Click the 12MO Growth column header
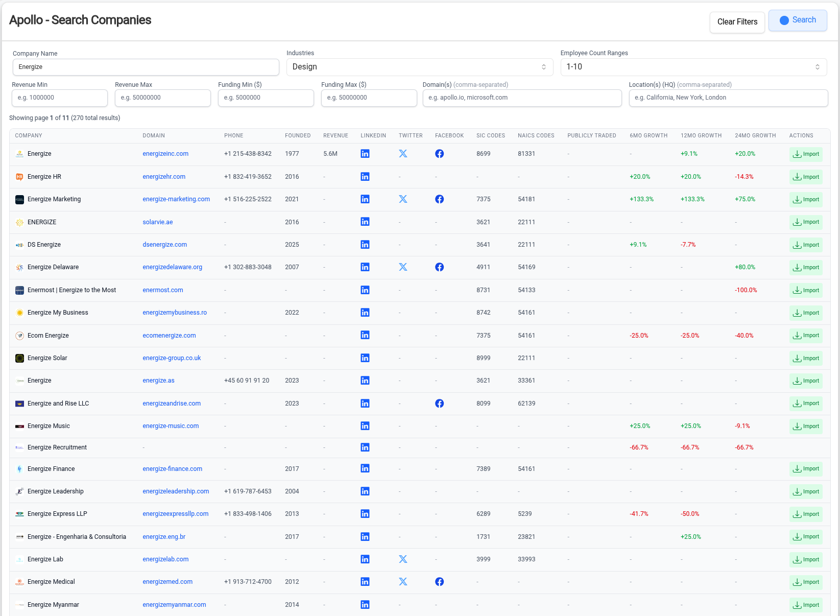This screenshot has width=840, height=616. (x=701, y=136)
